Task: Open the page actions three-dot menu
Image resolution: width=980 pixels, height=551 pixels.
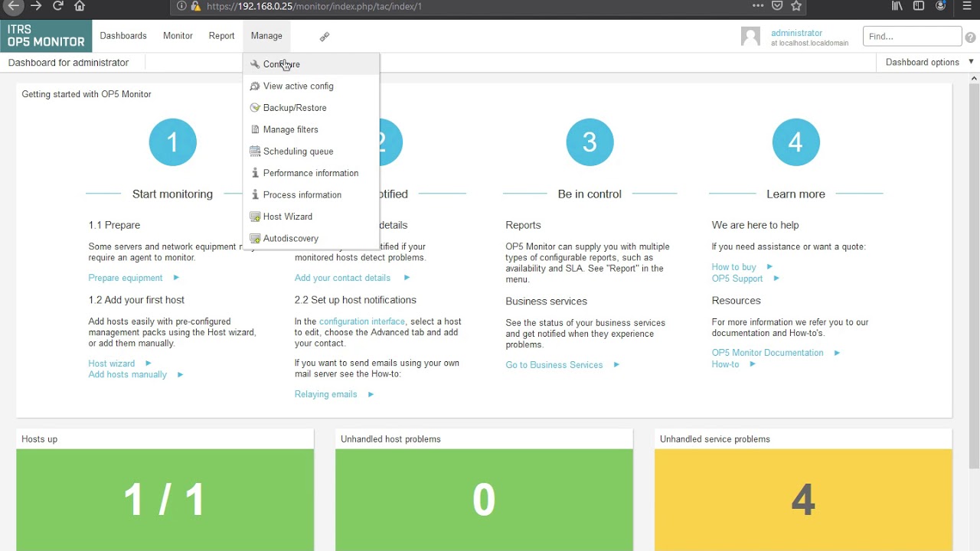Action: pyautogui.click(x=758, y=6)
